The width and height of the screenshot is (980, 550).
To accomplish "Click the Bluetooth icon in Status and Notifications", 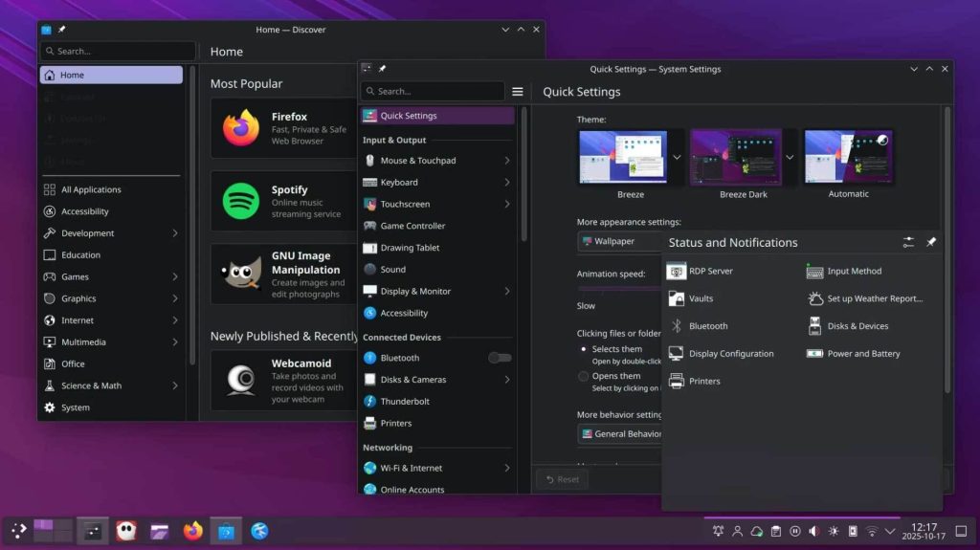I will (x=677, y=326).
